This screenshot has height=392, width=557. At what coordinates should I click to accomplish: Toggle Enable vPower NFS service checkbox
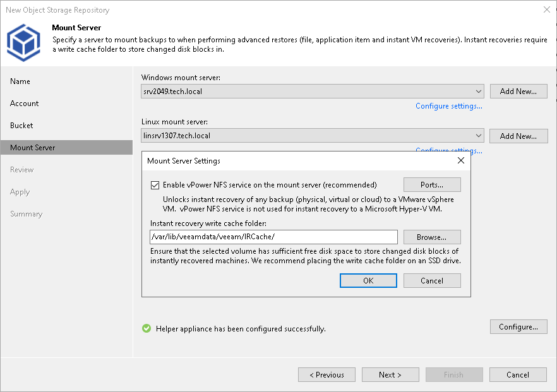(x=155, y=185)
